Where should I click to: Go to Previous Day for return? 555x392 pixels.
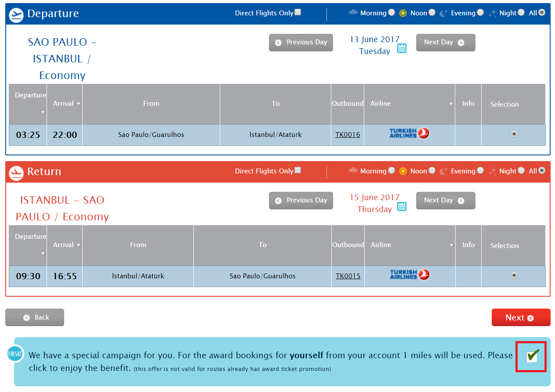point(301,201)
